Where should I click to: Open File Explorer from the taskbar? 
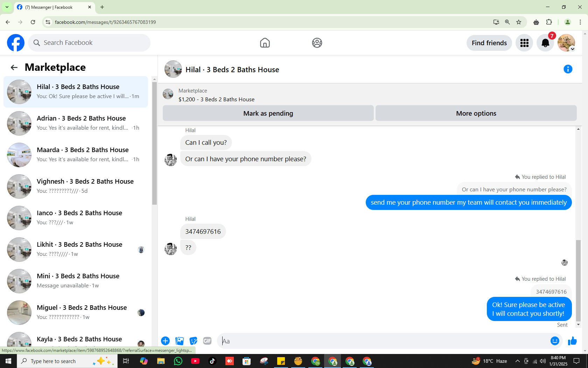(x=161, y=361)
